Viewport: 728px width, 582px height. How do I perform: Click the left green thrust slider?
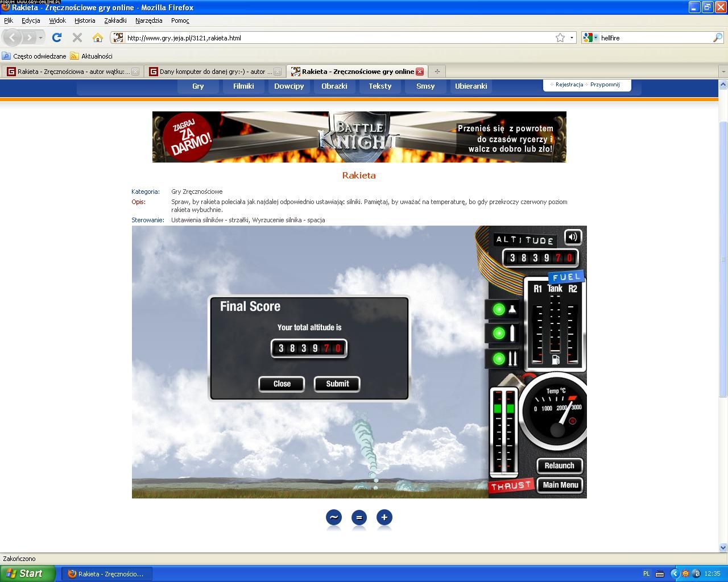(x=498, y=408)
